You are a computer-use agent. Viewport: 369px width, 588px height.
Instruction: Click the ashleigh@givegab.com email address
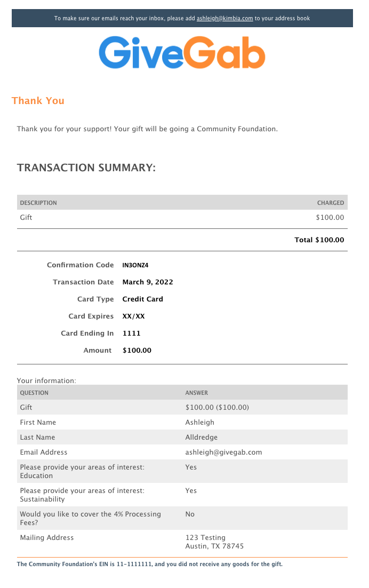pyautogui.click(x=223, y=452)
